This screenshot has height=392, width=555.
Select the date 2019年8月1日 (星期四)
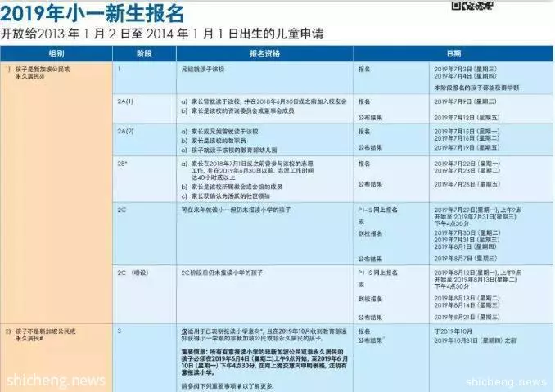466,246
